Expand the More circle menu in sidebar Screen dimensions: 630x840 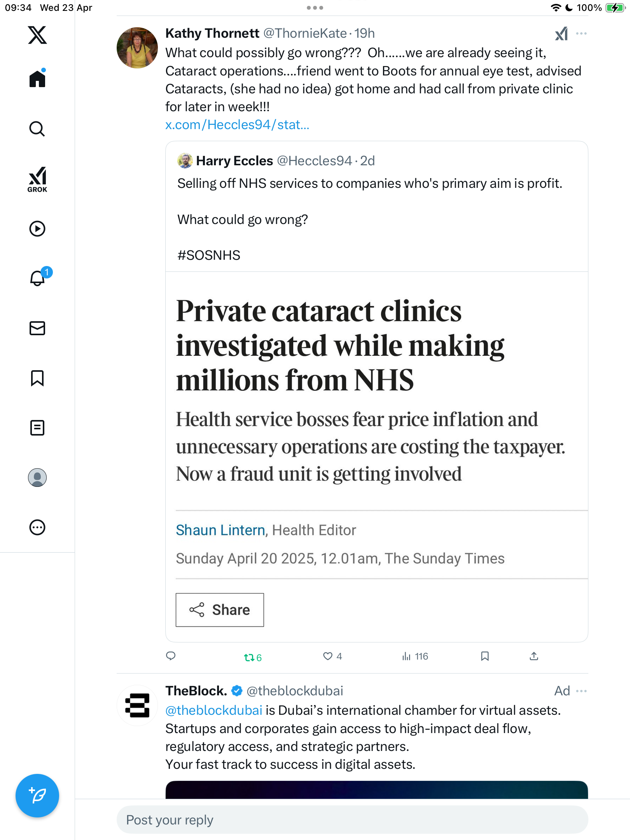(37, 527)
